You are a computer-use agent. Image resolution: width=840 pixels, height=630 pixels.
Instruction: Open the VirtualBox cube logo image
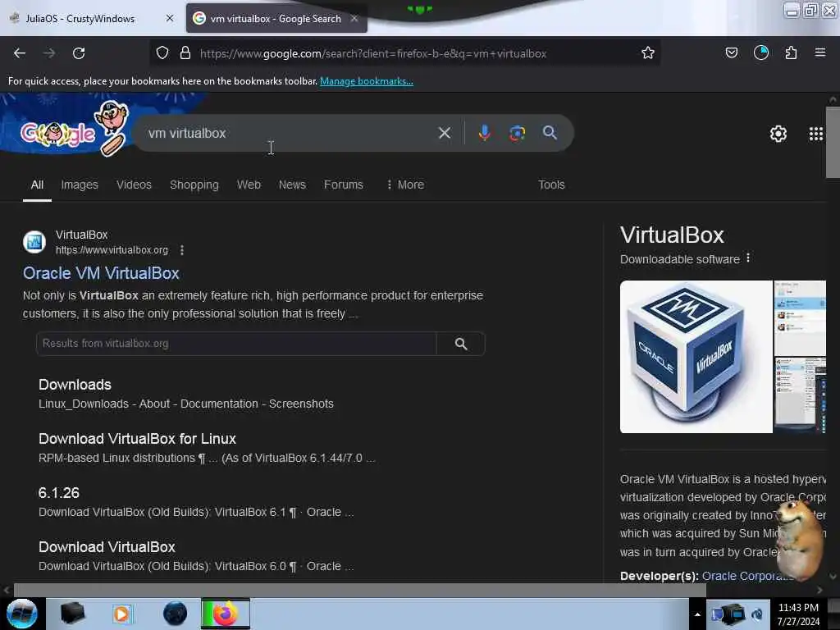coord(696,357)
